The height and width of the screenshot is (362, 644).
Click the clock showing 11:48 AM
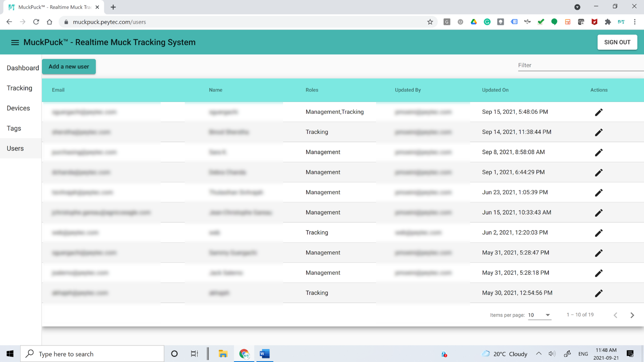[606, 350]
